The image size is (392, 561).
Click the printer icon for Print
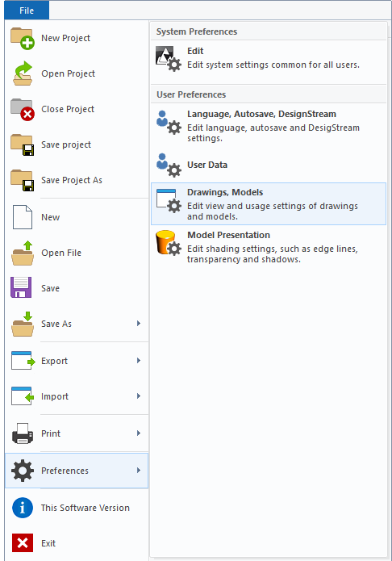click(23, 433)
